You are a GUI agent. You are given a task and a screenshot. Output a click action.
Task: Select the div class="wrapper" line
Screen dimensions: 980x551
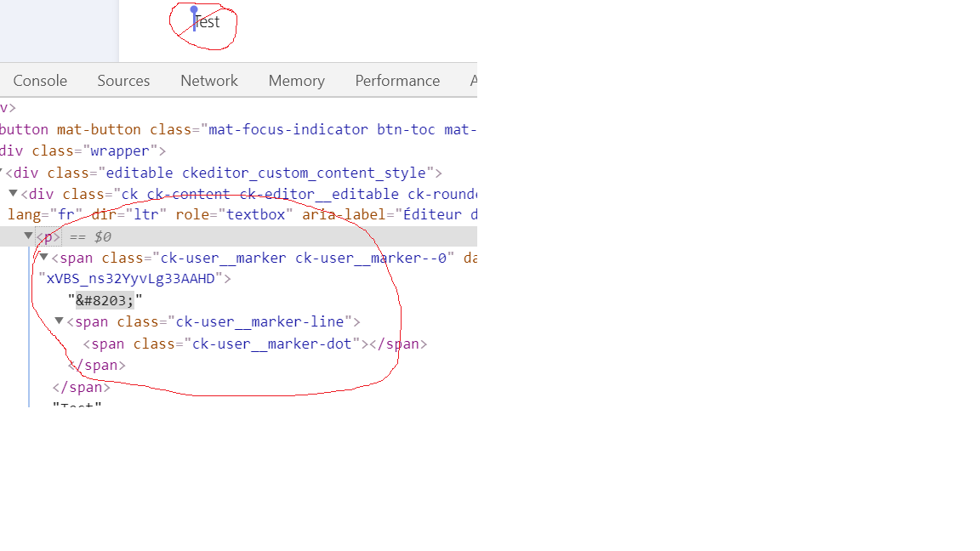coord(83,151)
